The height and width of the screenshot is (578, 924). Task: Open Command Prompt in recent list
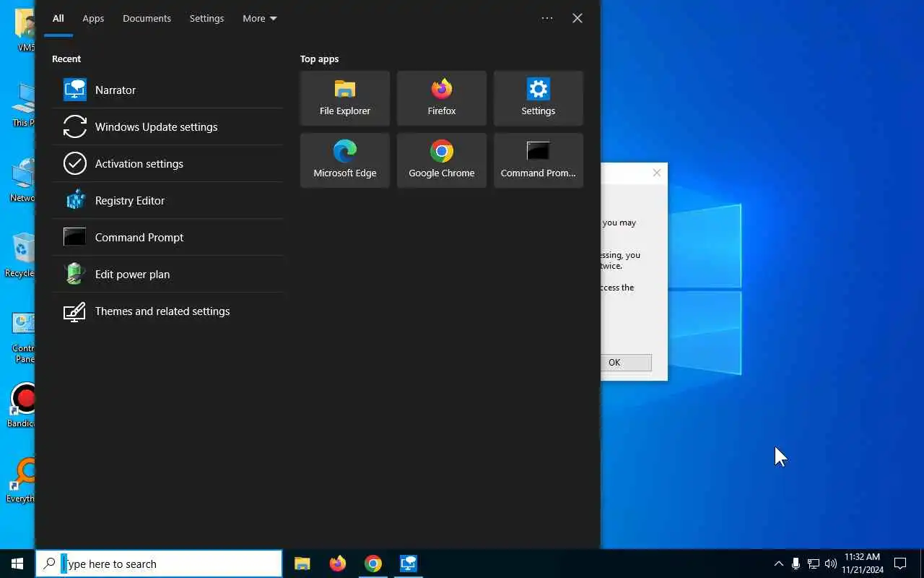pos(167,237)
